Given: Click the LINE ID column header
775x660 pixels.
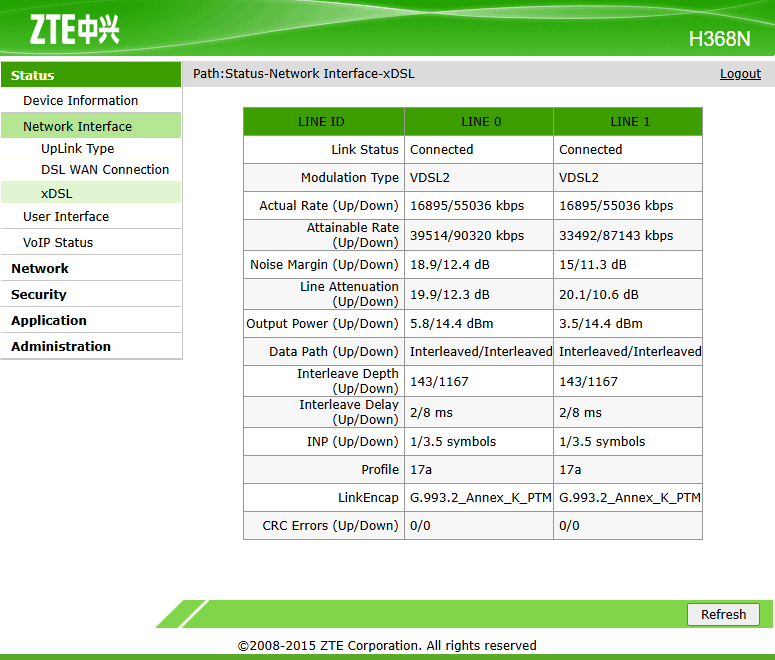Looking at the screenshot, I should coord(324,122).
